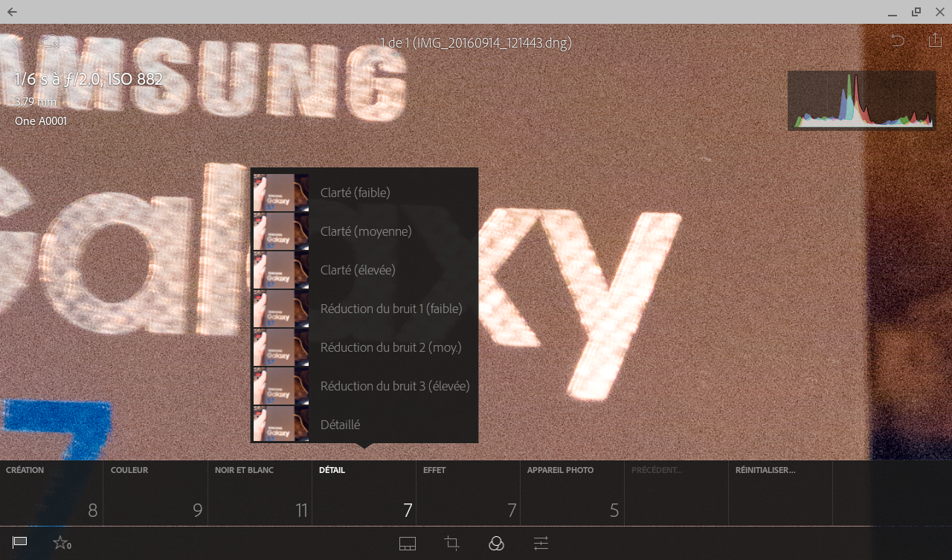Click the cloud sync status icon

(x=50, y=41)
